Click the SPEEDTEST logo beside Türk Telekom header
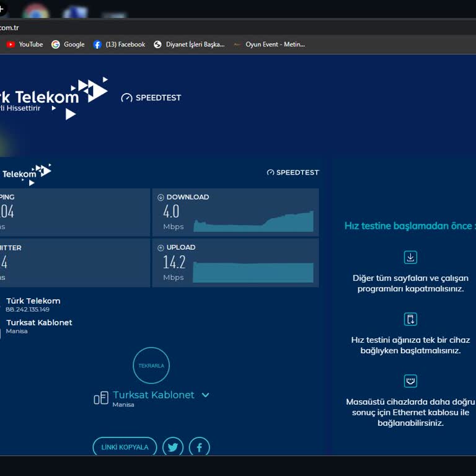The image size is (476, 476). coord(151,98)
